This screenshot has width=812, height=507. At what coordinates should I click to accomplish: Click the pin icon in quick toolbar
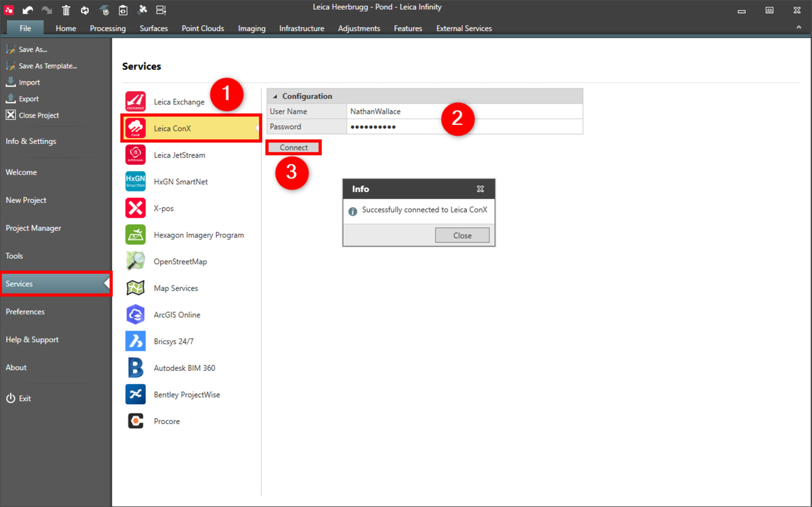pos(142,10)
